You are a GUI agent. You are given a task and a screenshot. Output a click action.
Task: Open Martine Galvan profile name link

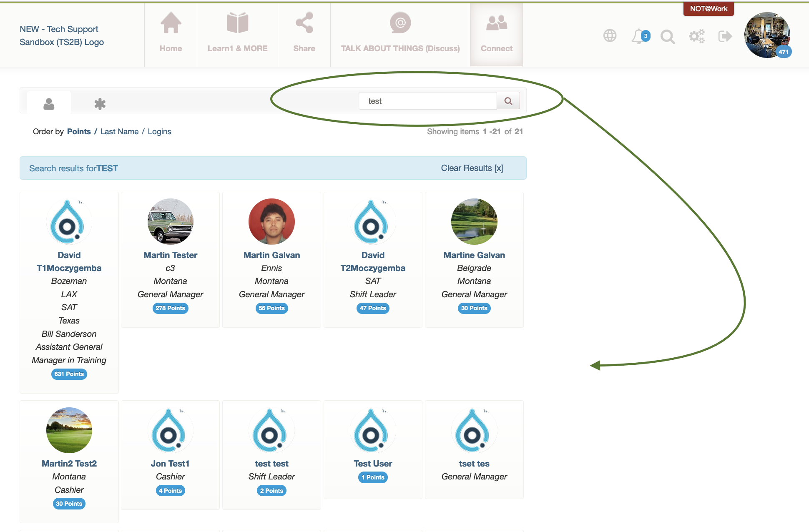click(474, 255)
